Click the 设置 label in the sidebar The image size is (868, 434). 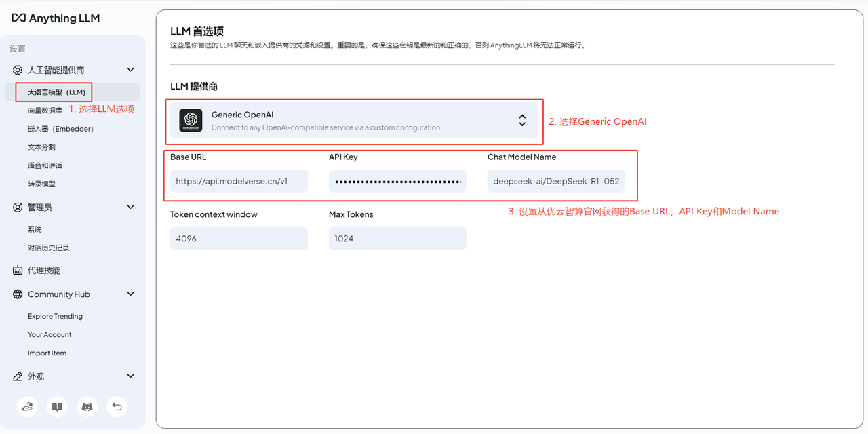point(18,49)
